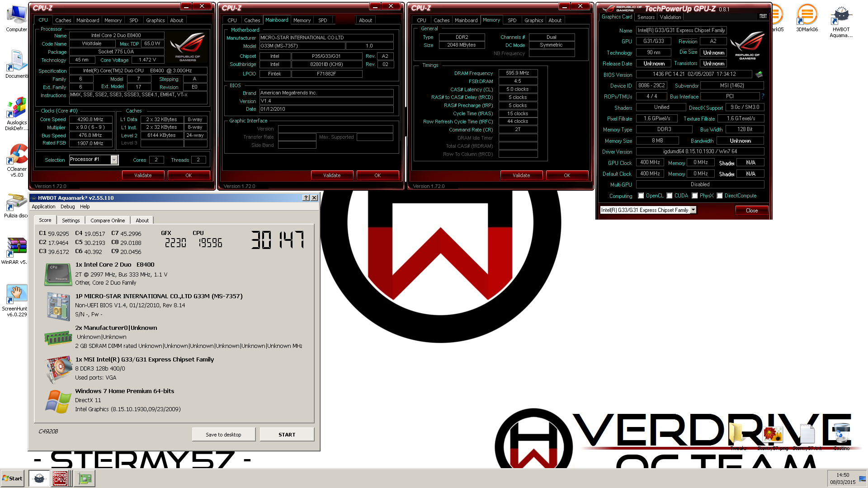Viewport: 868px width, 488px height.
Task: Open the Documenti desktop shortcut
Action: tap(17, 64)
